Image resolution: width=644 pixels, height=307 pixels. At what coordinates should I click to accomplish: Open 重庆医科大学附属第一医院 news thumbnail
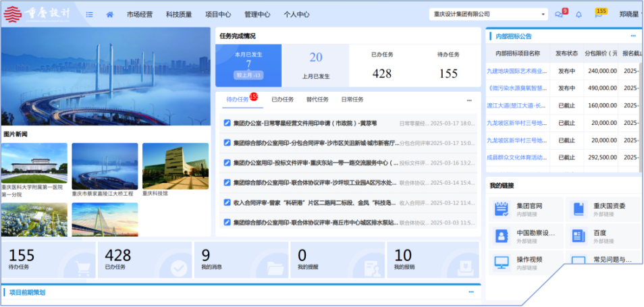(x=34, y=163)
